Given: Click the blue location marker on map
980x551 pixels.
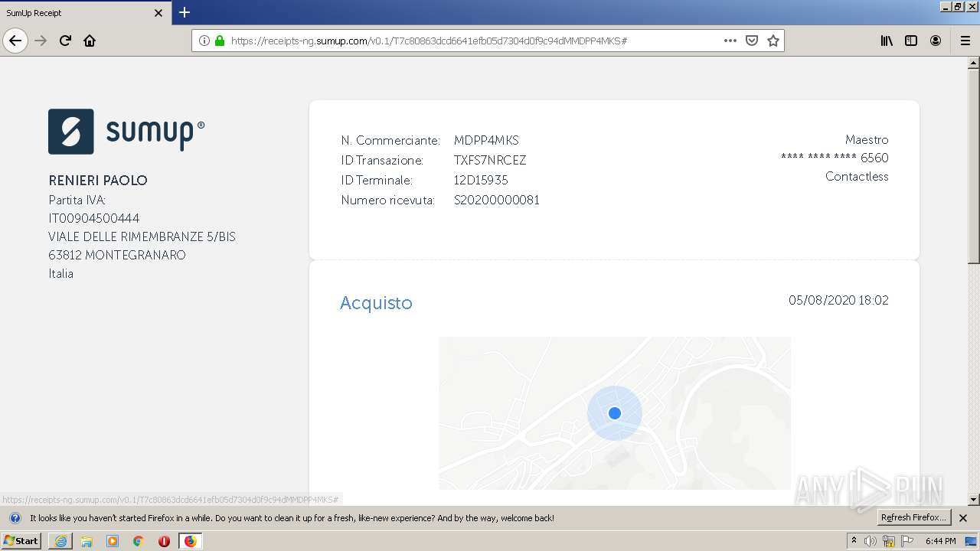Looking at the screenshot, I should (614, 413).
